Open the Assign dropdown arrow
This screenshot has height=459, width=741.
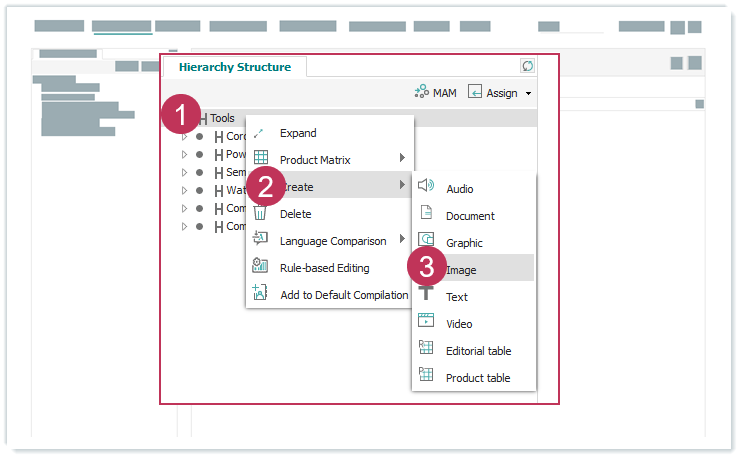coord(528,93)
